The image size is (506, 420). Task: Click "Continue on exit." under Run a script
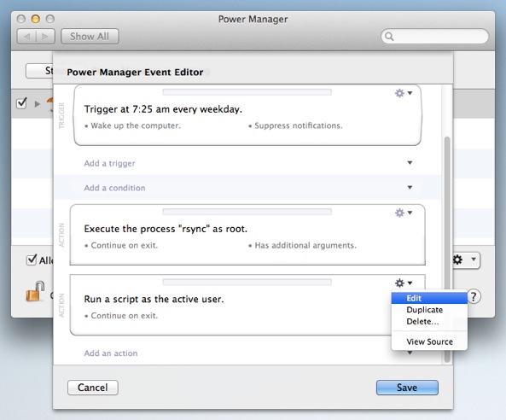coord(125,316)
